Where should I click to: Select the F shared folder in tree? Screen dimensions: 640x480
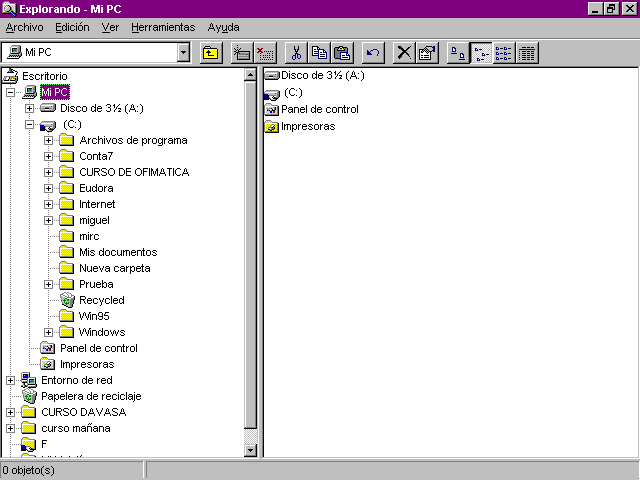(29, 444)
